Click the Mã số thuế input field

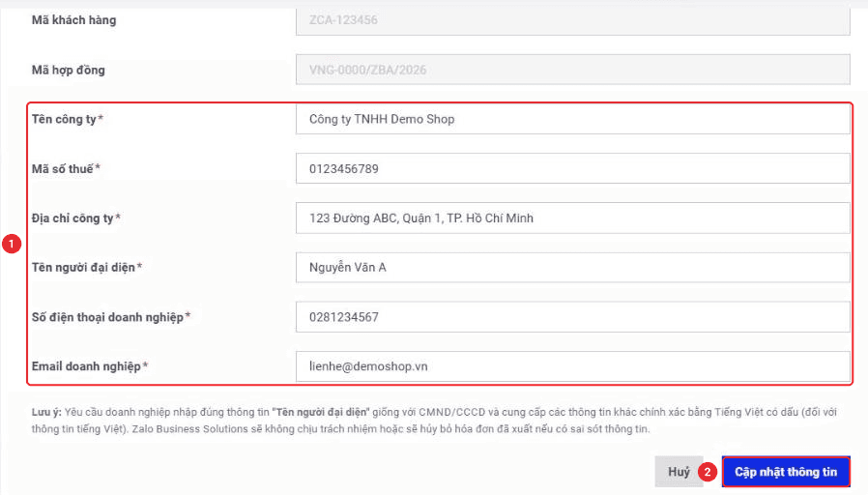coord(573,168)
